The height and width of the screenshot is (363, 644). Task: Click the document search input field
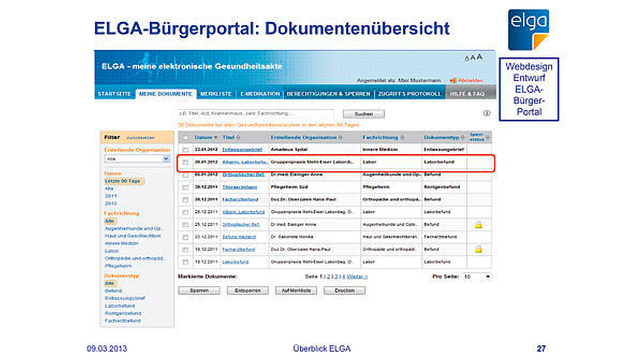click(x=256, y=114)
